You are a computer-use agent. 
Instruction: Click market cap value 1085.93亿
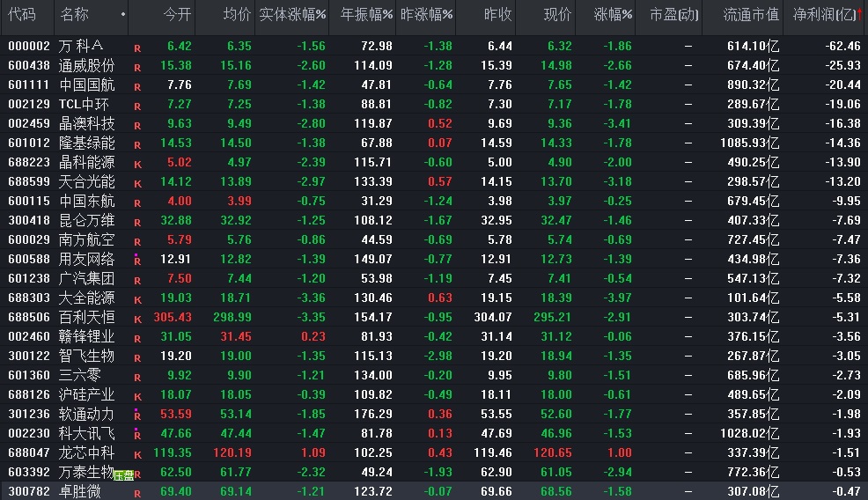(x=749, y=143)
